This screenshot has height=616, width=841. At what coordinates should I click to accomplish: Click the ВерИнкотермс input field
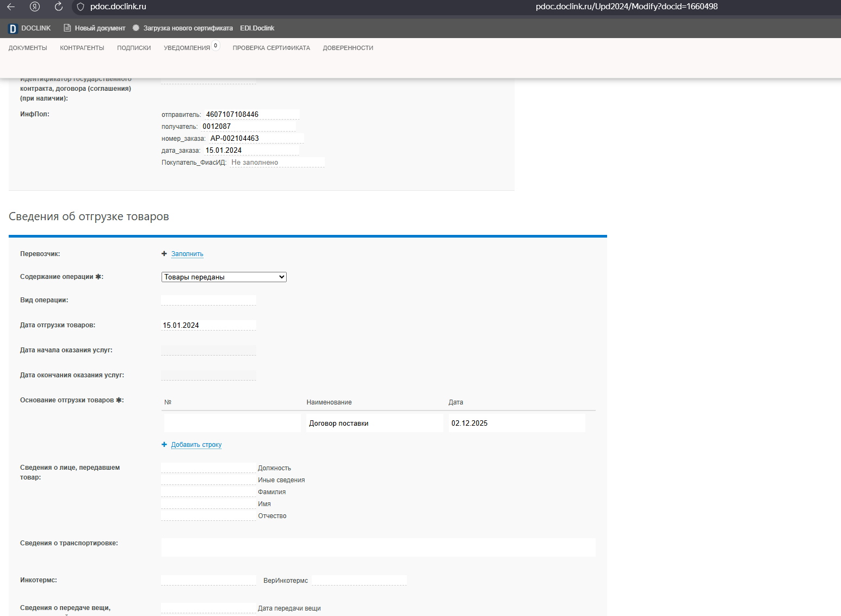[359, 580]
